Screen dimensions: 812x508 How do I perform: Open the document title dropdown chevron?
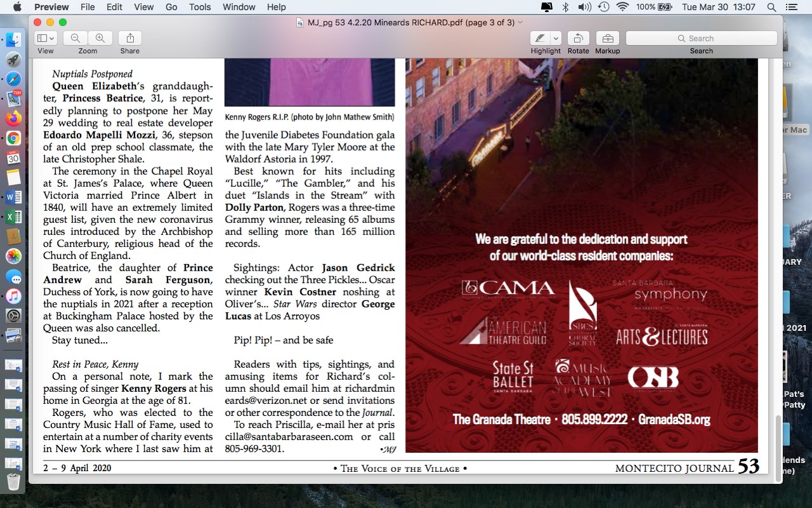click(520, 22)
